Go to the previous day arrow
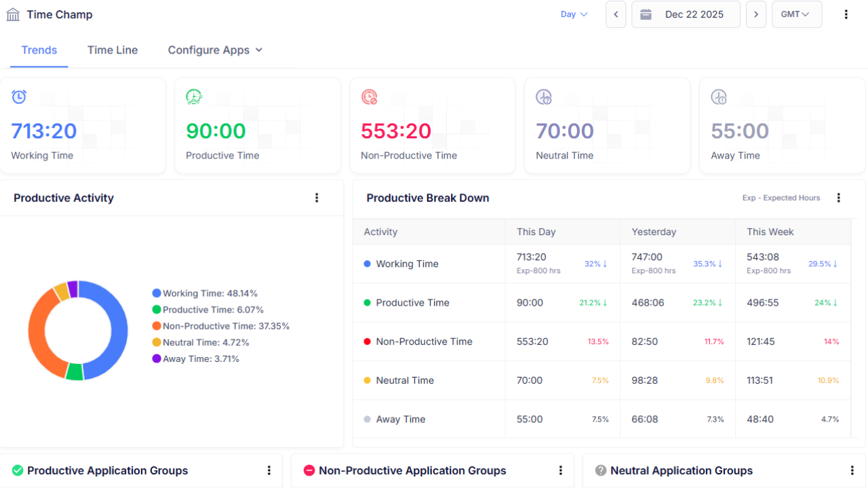Screen dimensions: 868x488 tap(616, 14)
